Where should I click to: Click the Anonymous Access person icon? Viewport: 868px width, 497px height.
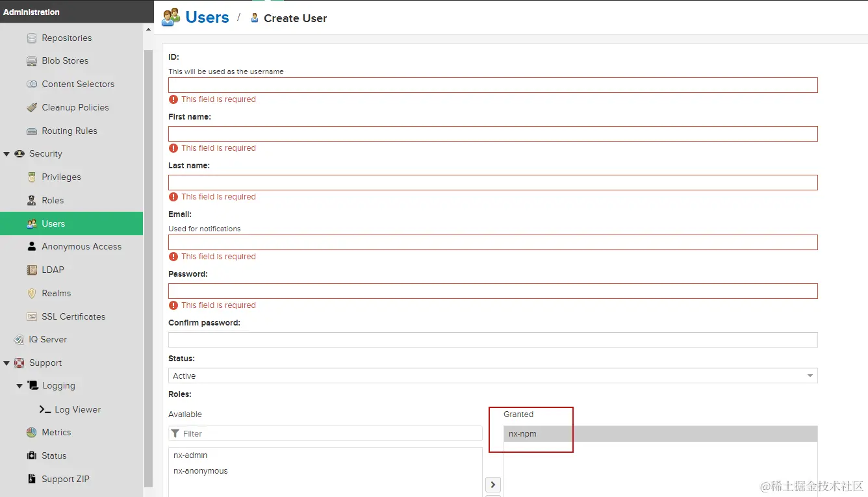click(x=31, y=247)
